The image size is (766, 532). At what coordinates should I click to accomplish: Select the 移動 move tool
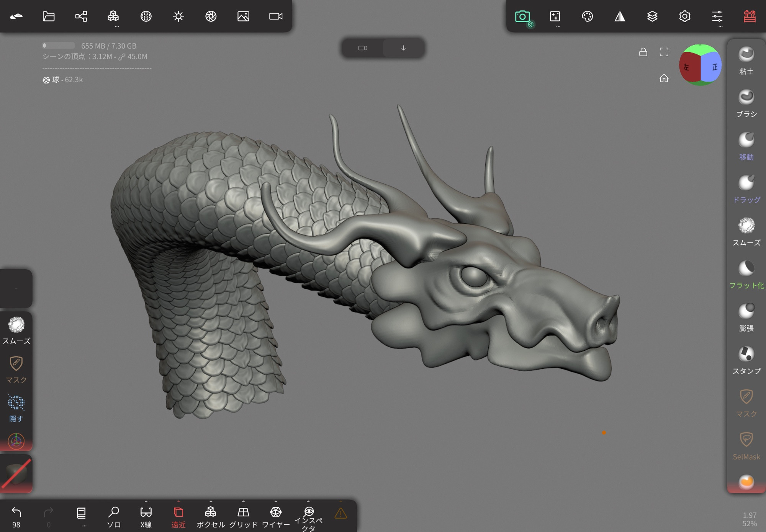coord(746,146)
